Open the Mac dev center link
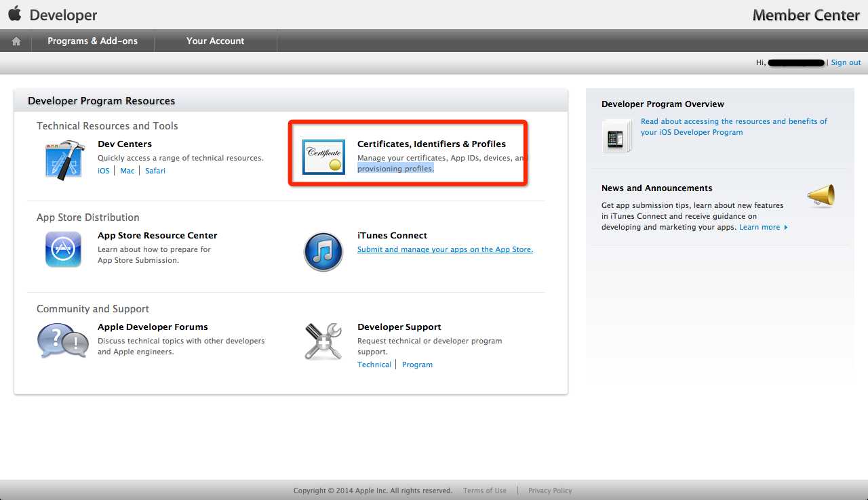The width and height of the screenshot is (868, 500). [127, 171]
